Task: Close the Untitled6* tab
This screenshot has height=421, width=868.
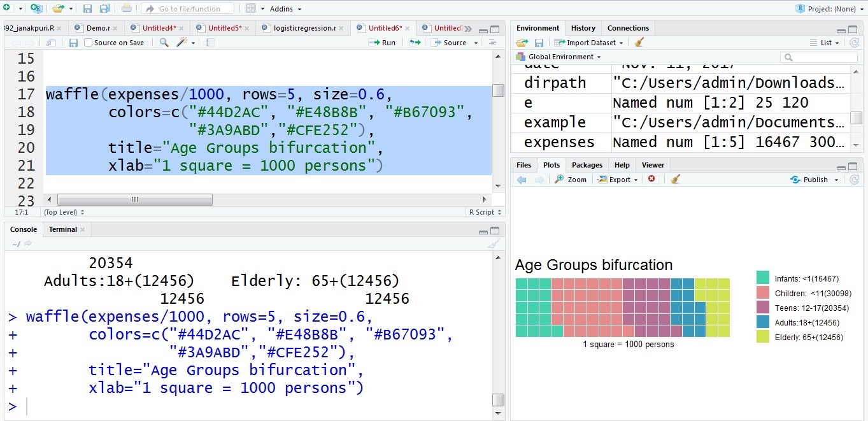Action: (x=408, y=29)
